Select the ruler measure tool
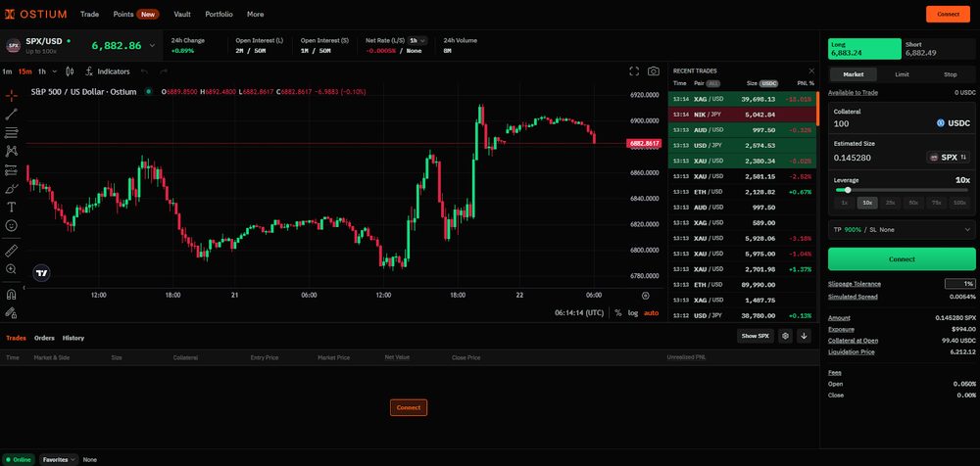 11,252
